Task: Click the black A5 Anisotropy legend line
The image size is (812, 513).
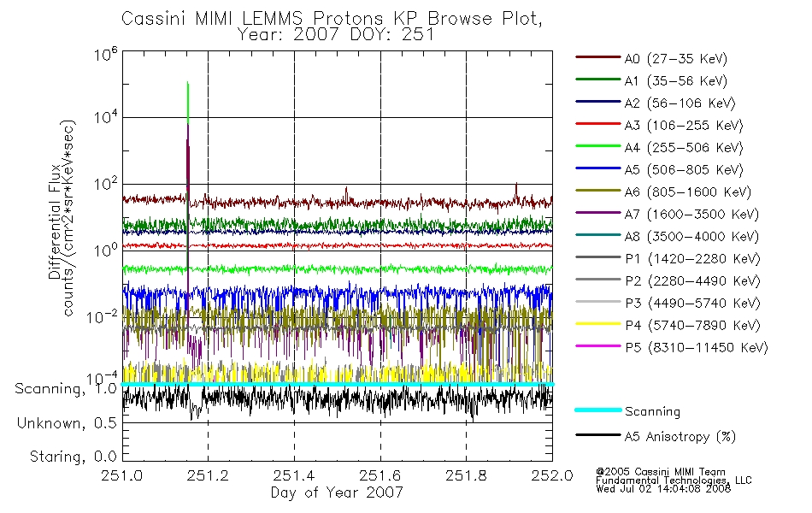Action: (x=597, y=434)
